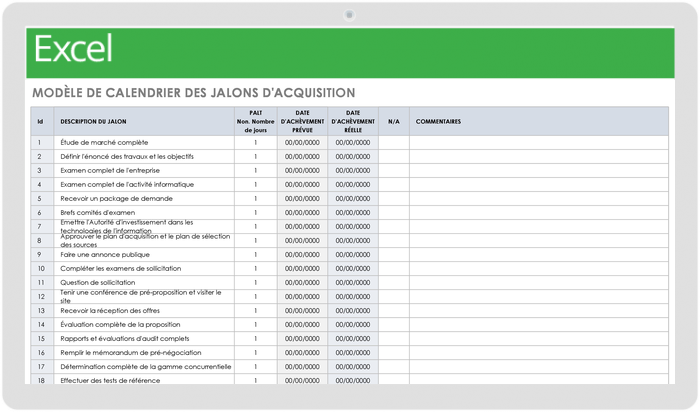700x412 pixels.
Task: Click the actual date cell in row 13
Action: (353, 311)
